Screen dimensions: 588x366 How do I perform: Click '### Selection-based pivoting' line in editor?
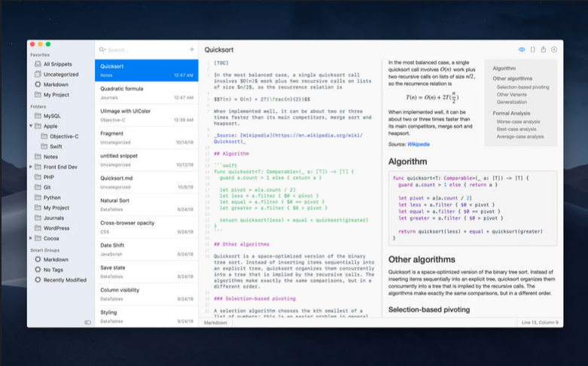[x=254, y=298]
